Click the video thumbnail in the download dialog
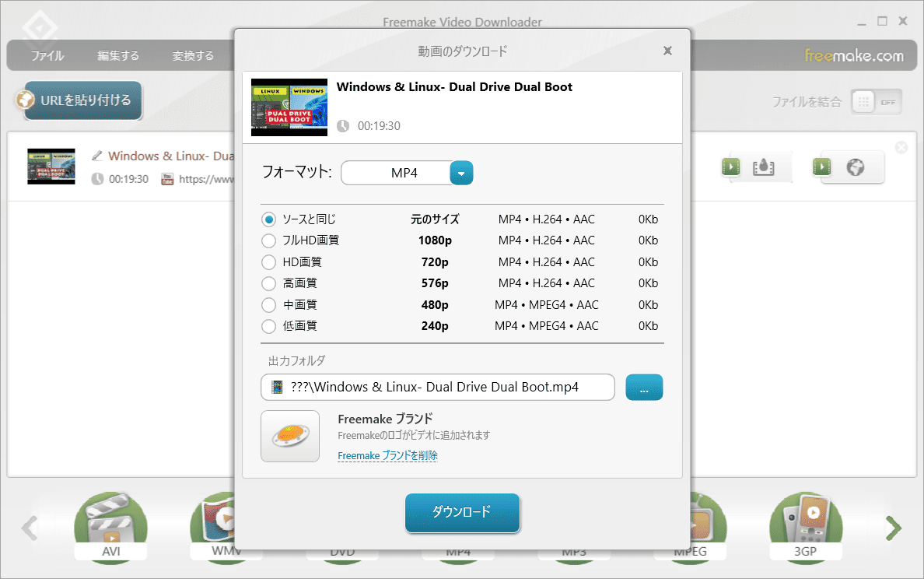 289,107
